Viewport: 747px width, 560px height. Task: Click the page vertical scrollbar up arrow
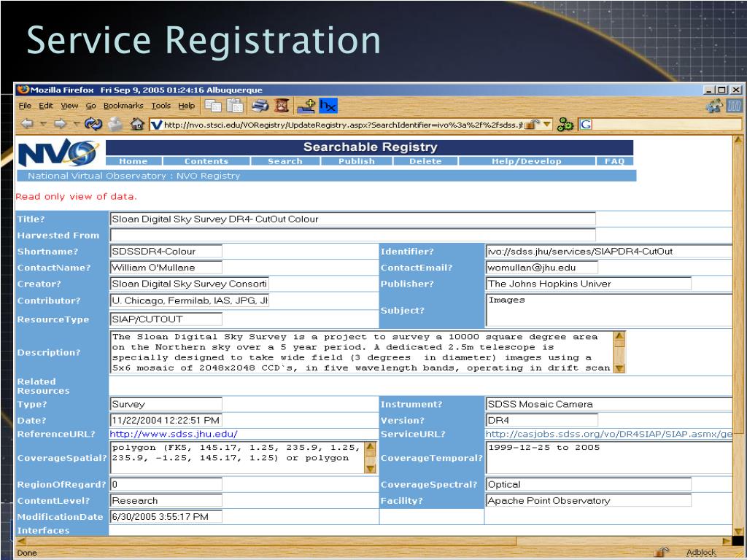[738, 140]
